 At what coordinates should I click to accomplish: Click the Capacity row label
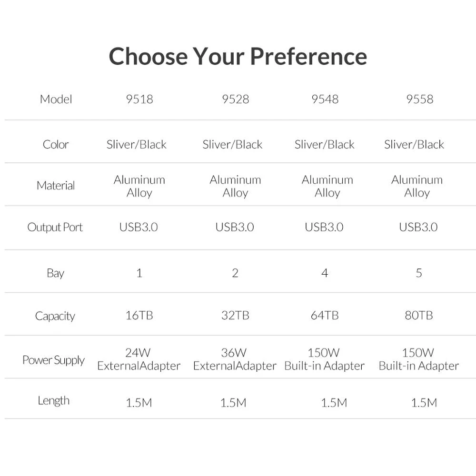coord(55,316)
